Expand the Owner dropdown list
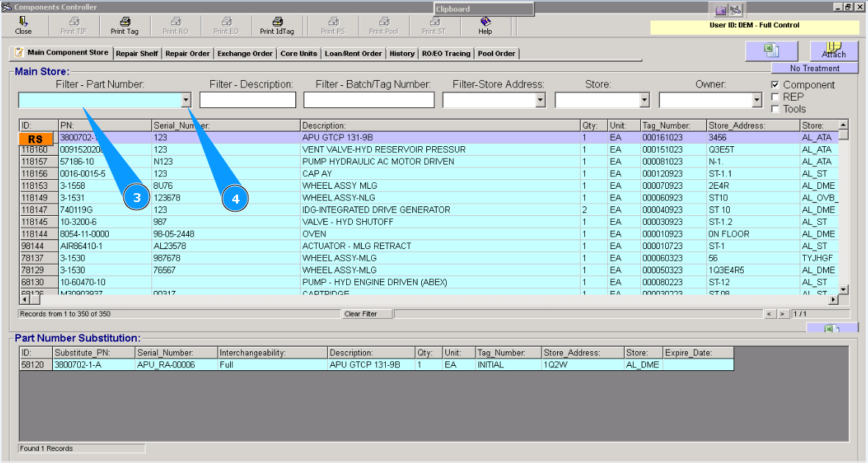Image resolution: width=868 pixels, height=465 pixels. coord(756,100)
